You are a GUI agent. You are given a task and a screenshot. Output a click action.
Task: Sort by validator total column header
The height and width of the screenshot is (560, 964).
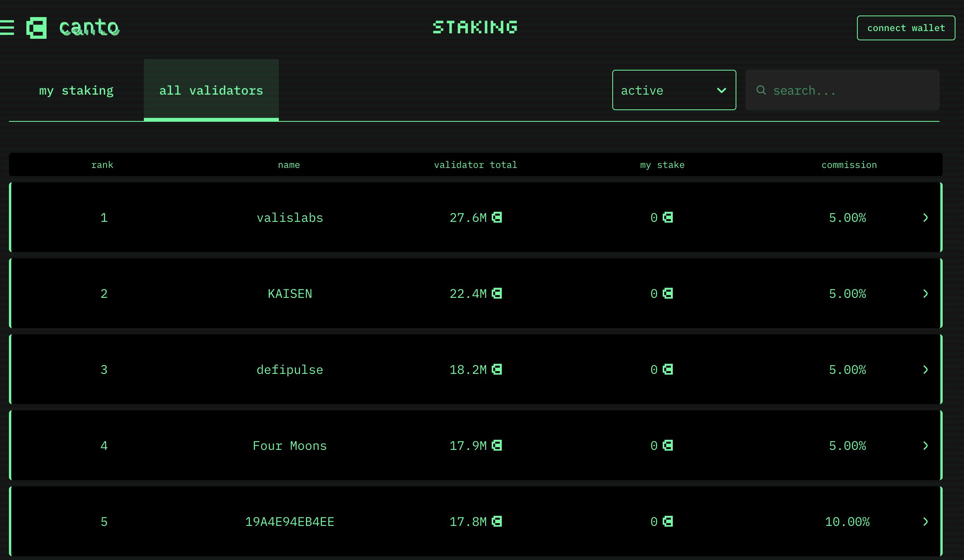pos(475,165)
